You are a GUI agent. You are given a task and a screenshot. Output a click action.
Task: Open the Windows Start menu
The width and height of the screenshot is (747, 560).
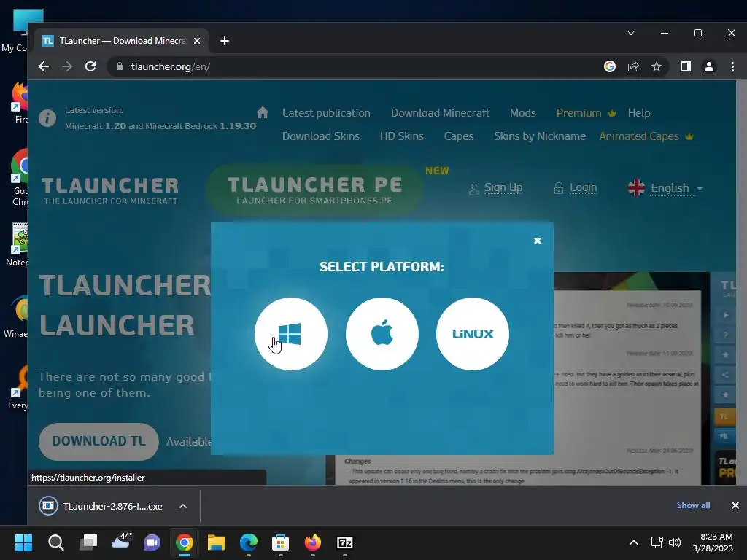tap(23, 542)
